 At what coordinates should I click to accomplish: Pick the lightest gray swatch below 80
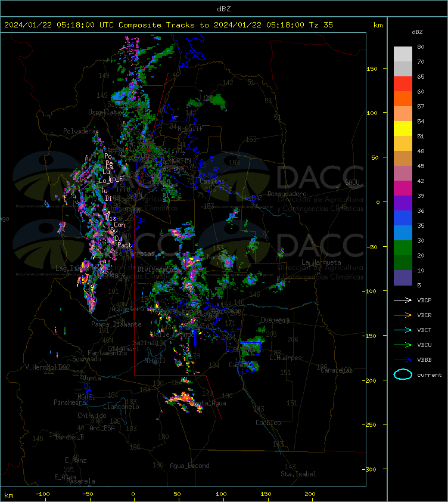point(403,54)
